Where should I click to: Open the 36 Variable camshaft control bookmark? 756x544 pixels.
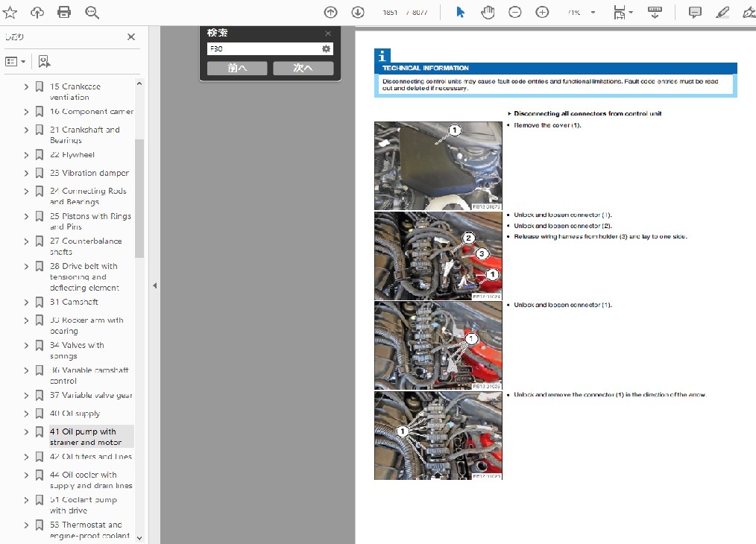89,376
